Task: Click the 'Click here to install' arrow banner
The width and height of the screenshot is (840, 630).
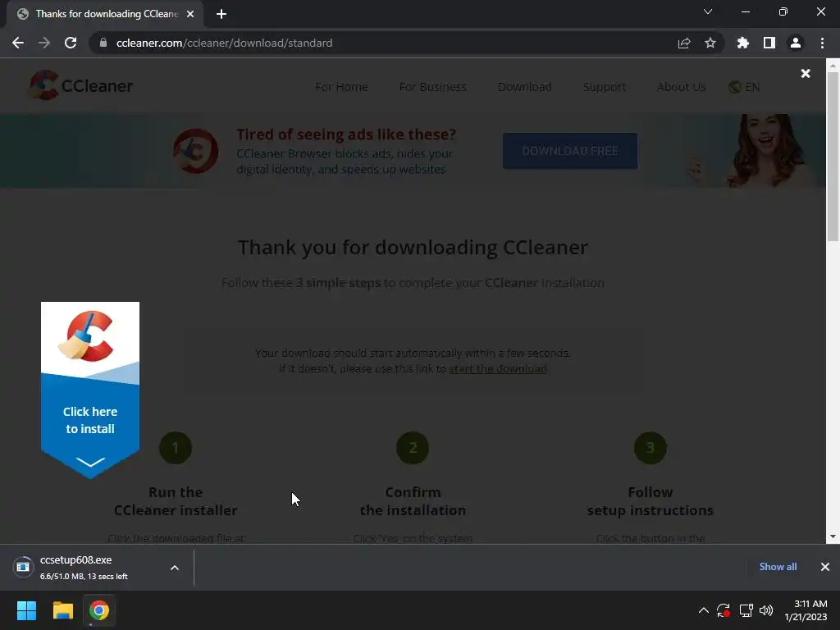Action: click(90, 390)
